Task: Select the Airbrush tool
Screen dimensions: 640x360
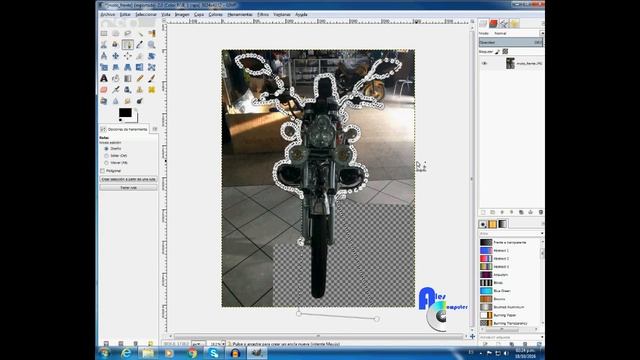Action: pyautogui.click(x=116, y=89)
